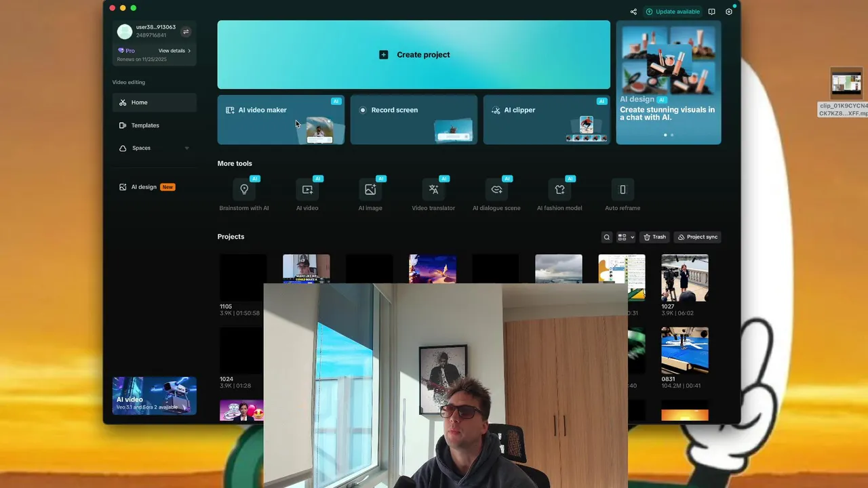Click the Project sync button

pos(698,237)
